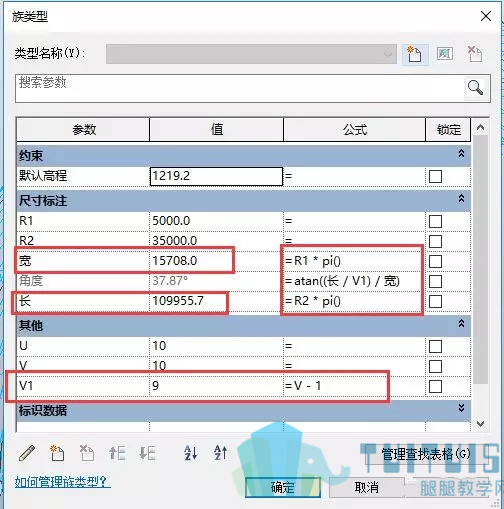The image size is (504, 509).
Task: Click the formula = V - 1
Action: (x=355, y=386)
